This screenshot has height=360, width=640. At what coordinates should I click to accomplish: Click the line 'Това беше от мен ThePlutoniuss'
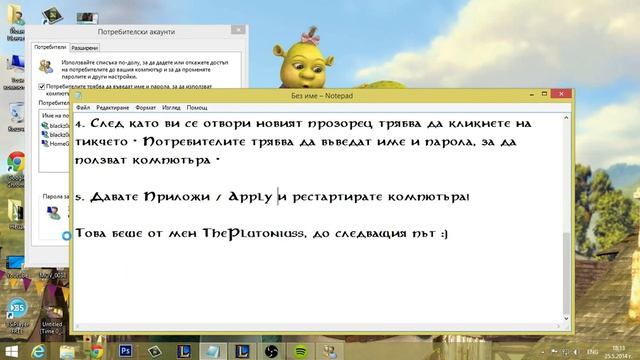pyautogui.click(x=261, y=233)
